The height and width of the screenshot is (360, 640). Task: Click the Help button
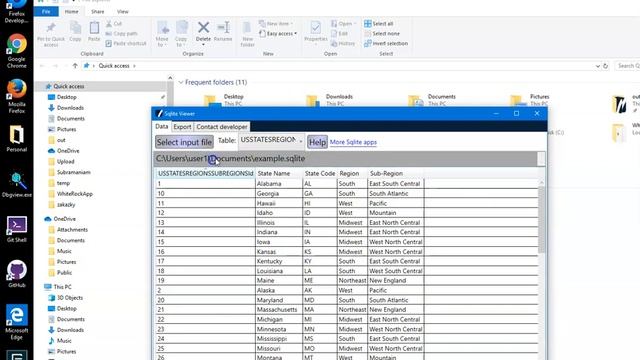click(x=317, y=142)
